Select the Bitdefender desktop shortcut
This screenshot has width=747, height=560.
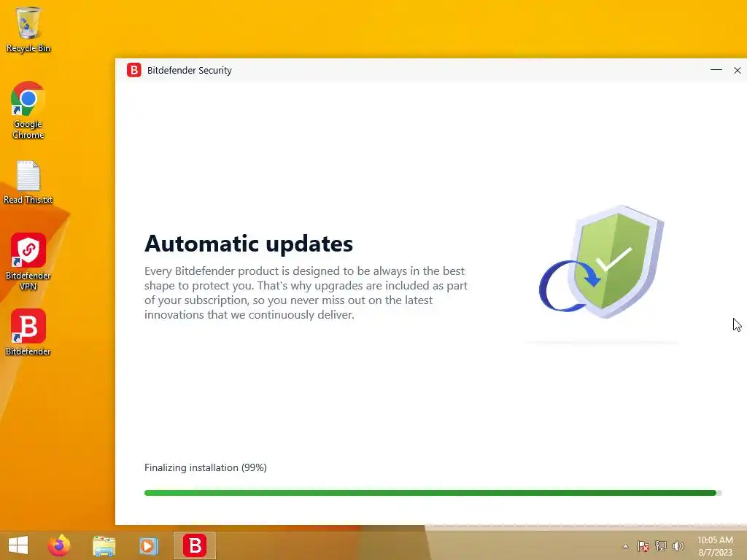28,332
